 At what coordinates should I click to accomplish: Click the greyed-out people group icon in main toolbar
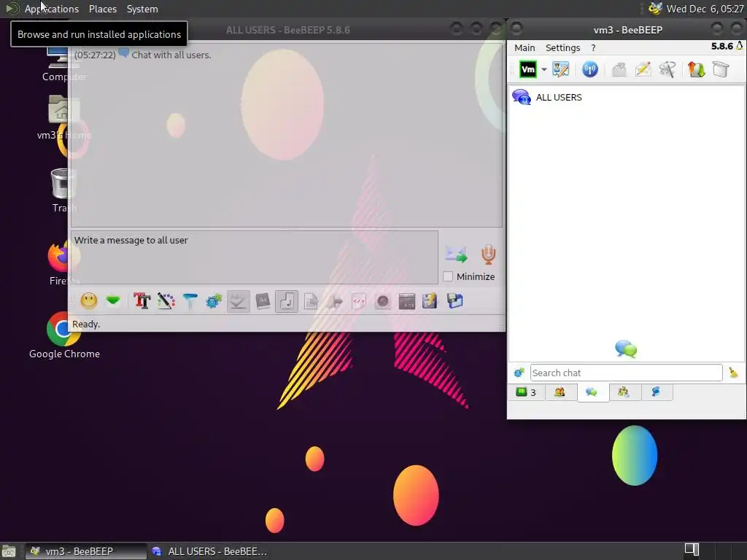[667, 69]
